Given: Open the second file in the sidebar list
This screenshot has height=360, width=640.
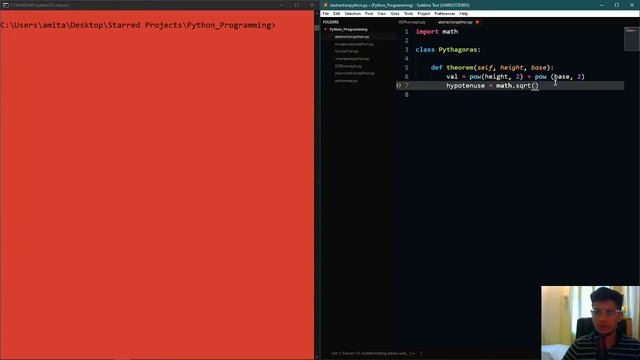Looking at the screenshot, I should (354, 44).
